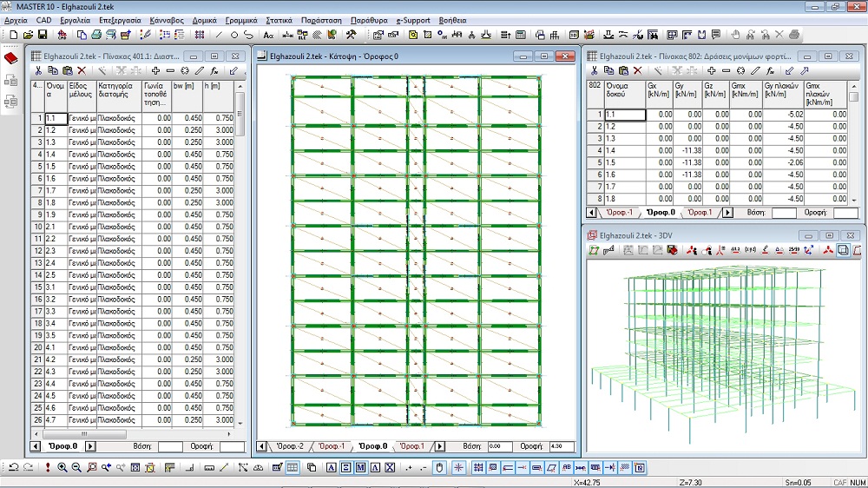Select the line drawing tool

coord(219,35)
